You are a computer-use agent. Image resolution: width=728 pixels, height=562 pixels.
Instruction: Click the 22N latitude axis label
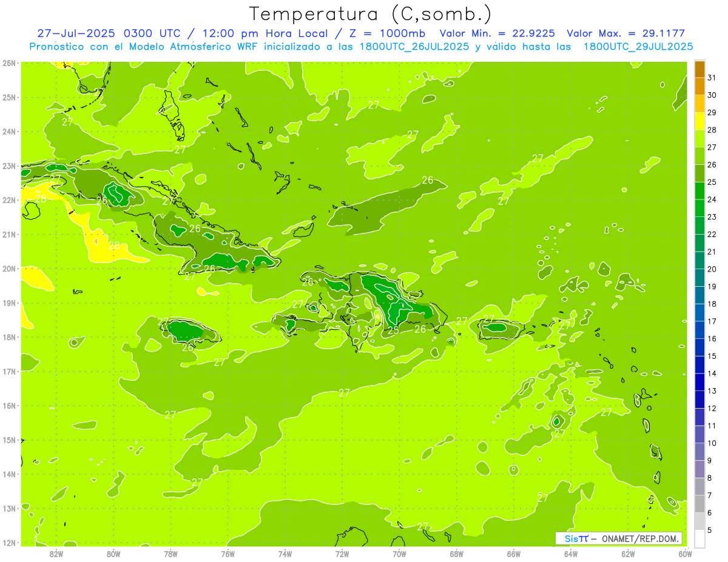(9, 200)
